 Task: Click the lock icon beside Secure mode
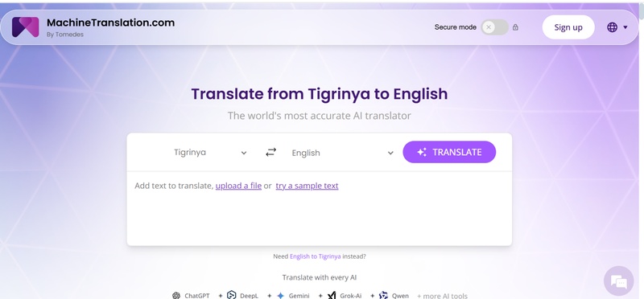point(515,27)
